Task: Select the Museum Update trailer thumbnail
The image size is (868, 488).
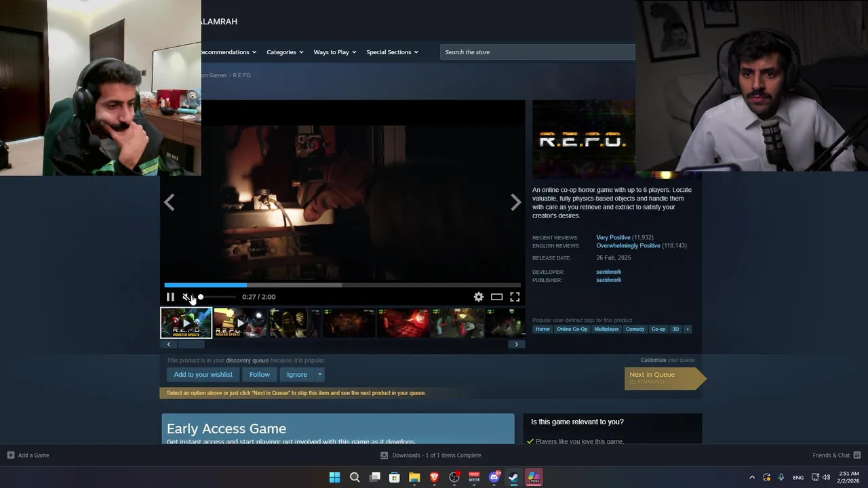Action: point(240,323)
